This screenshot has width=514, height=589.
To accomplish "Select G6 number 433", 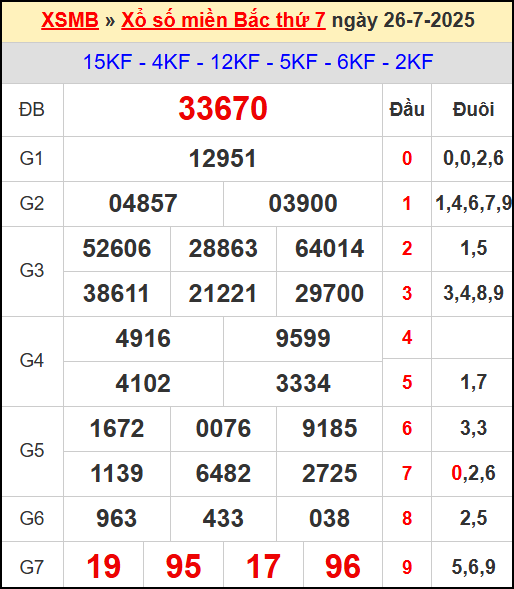I will [223, 518].
